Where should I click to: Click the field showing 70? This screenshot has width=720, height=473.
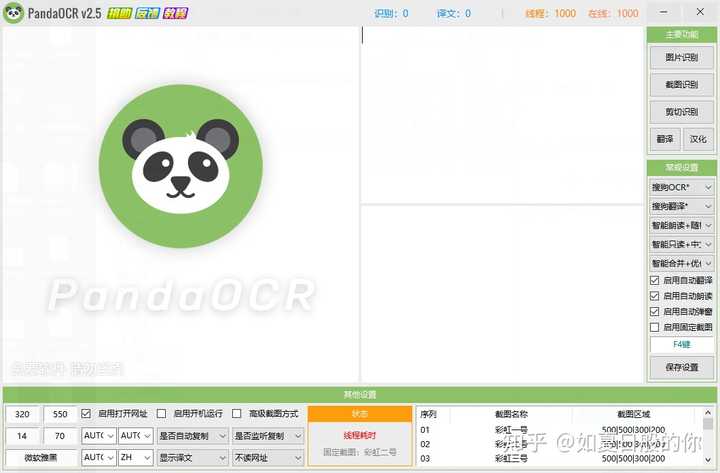coord(60,436)
